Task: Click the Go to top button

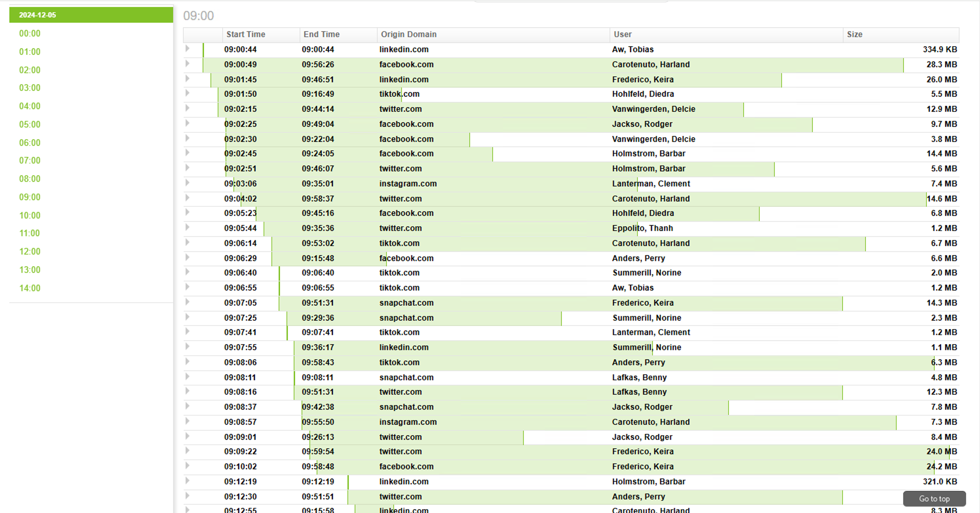Action: (934, 499)
